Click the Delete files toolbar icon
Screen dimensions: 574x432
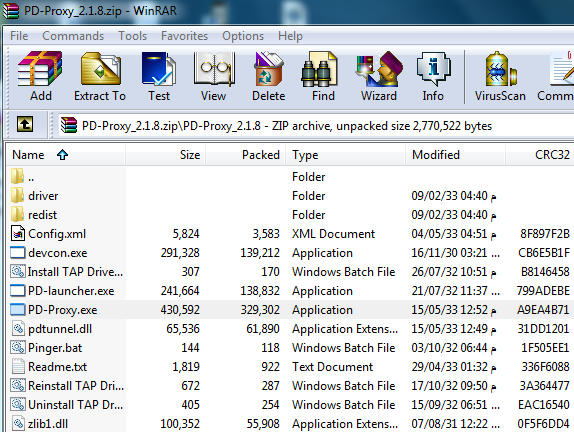(x=269, y=69)
